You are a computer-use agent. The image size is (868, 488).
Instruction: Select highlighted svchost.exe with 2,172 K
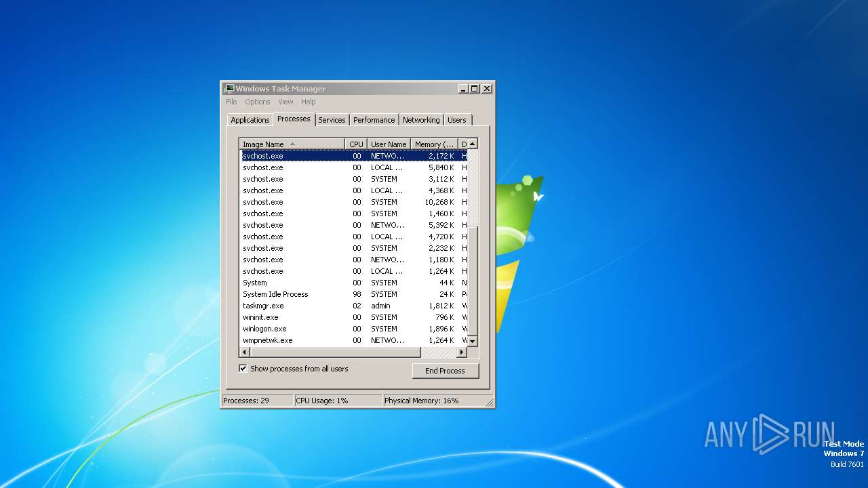coord(353,156)
